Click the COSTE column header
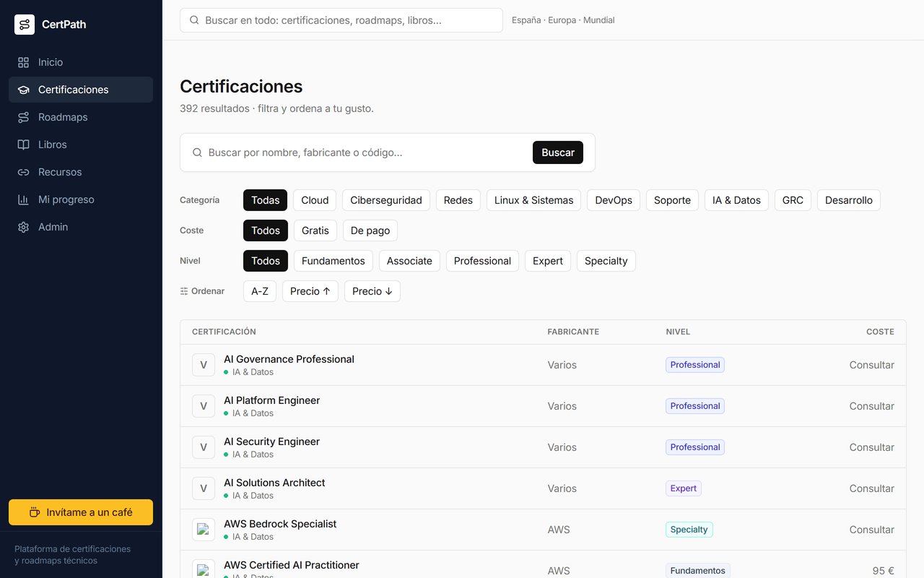The image size is (924, 578). coord(880,332)
